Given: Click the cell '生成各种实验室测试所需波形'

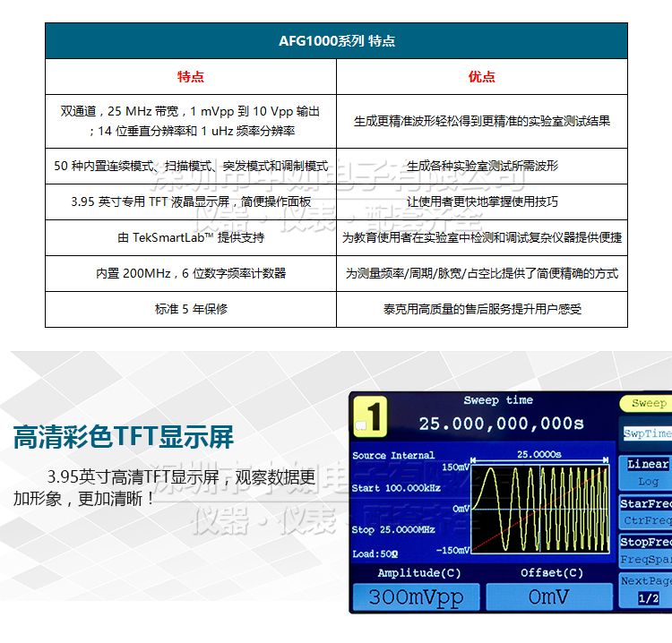Looking at the screenshot, I should 482,167.
